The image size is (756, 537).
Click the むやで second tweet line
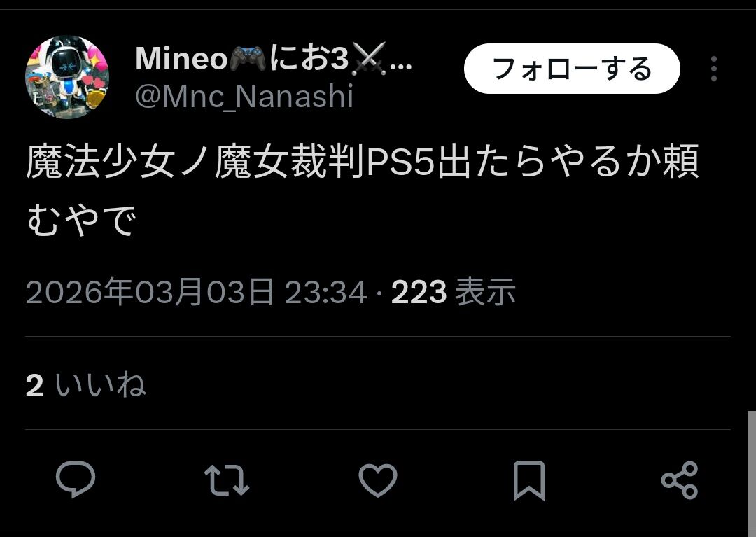[x=81, y=219]
